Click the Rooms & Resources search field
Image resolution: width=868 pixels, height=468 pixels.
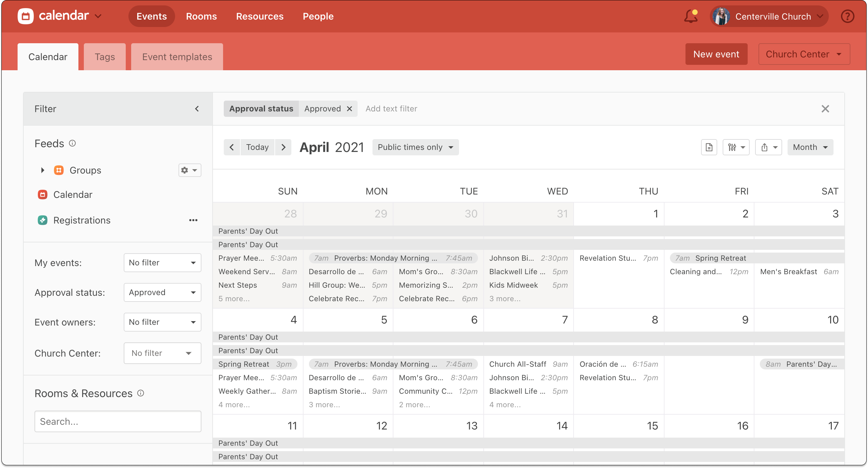pos(117,421)
